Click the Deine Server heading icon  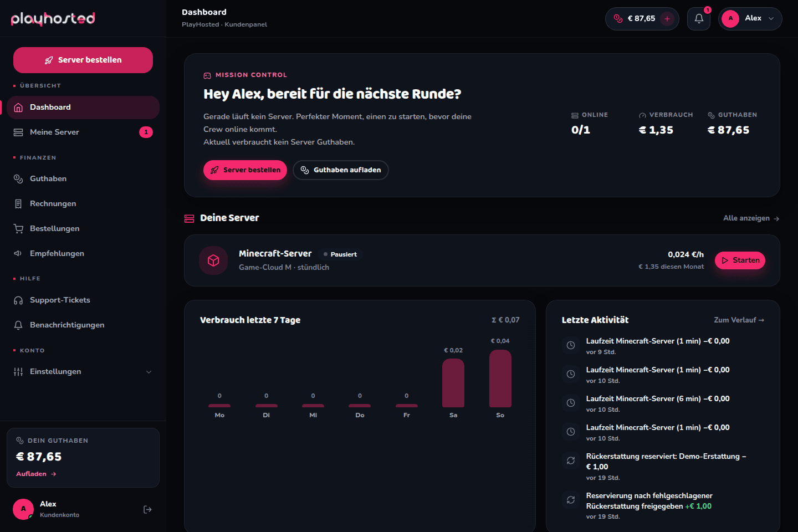click(189, 218)
